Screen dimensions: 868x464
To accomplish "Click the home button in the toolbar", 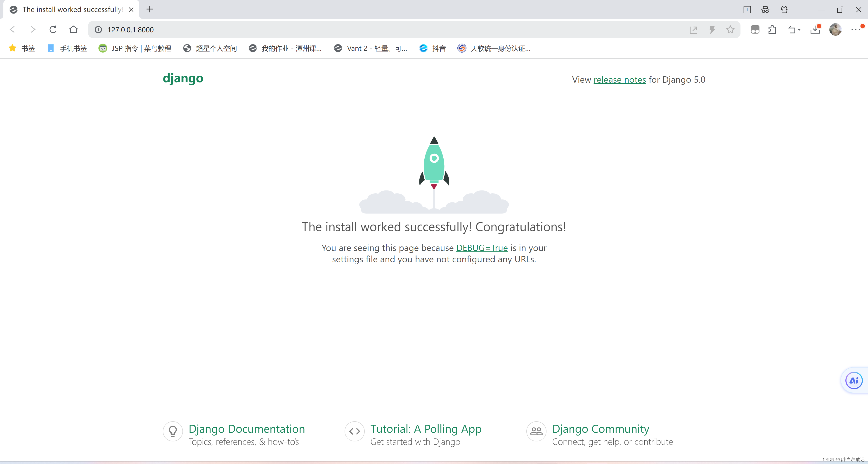I will (x=73, y=30).
